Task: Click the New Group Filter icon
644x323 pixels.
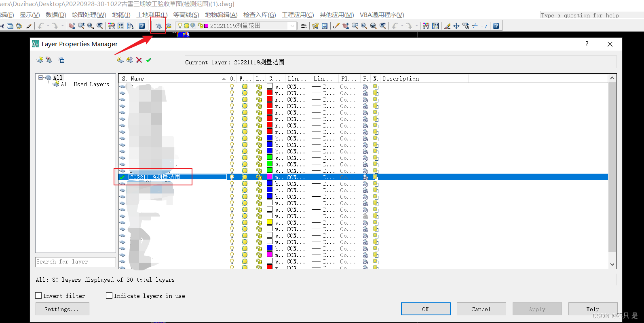Action: pyautogui.click(x=49, y=60)
